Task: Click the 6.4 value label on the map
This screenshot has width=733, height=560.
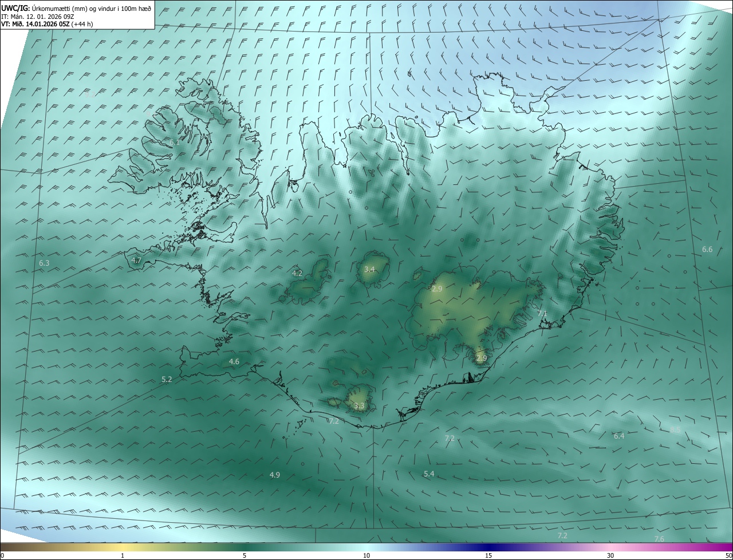Action: point(619,436)
